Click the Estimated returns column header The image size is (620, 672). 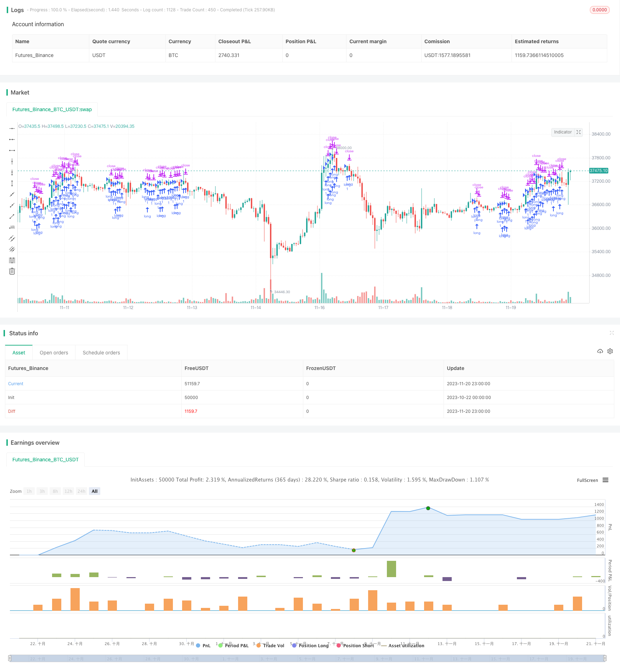coord(537,41)
